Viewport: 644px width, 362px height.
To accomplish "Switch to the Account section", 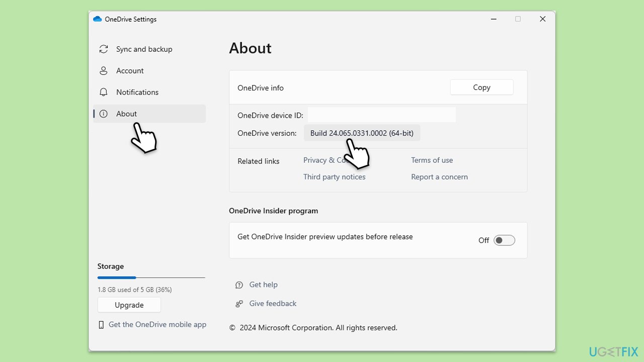I will point(130,70).
